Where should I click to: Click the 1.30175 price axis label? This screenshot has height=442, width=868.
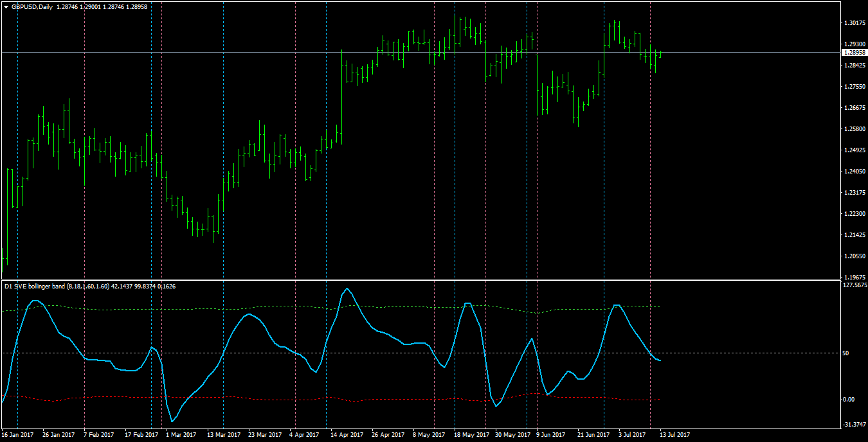click(856, 23)
